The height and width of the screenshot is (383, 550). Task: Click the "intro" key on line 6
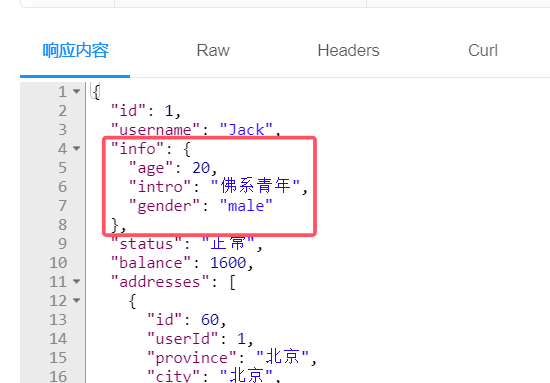point(160,187)
